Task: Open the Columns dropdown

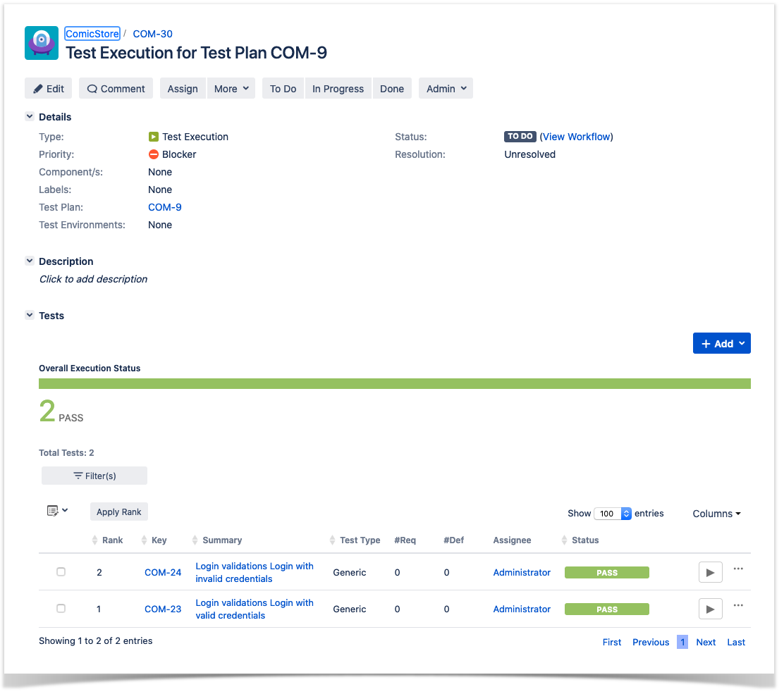Action: click(716, 514)
